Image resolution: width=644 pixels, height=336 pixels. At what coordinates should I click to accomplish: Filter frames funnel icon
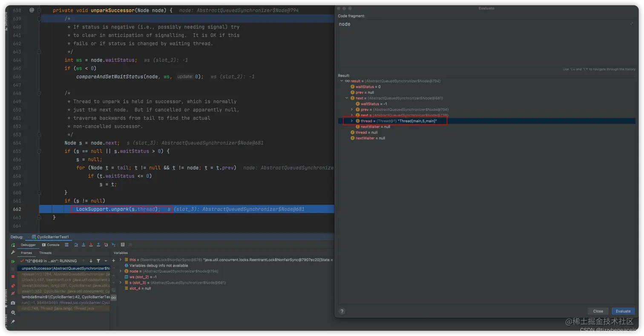98,261
